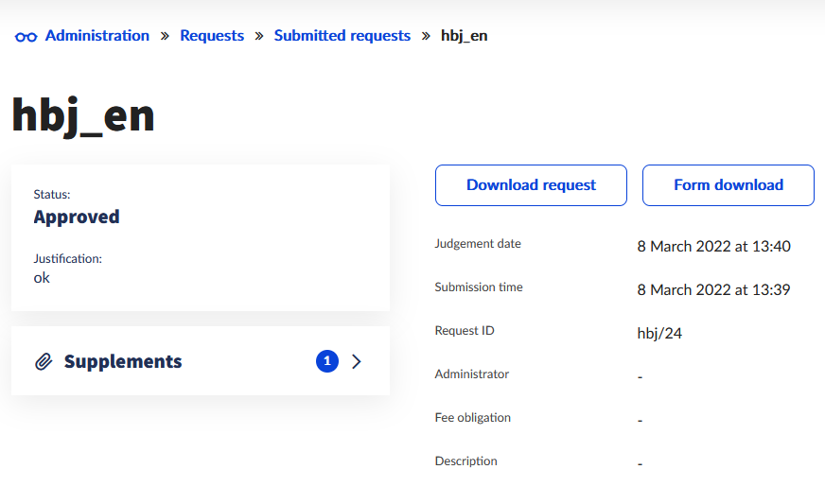The height and width of the screenshot is (504, 825).
Task: Click the Fee obligation label
Action: (x=472, y=418)
